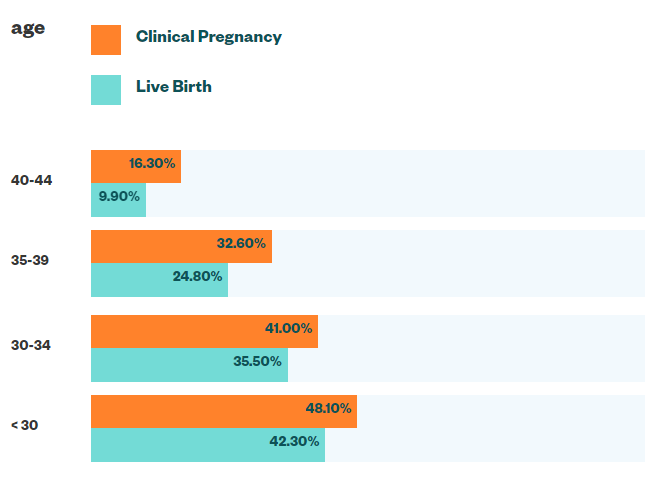The image size is (658, 490).
Task: Click the orange Clinical Pregnancy legend swatch
Action: (106, 40)
